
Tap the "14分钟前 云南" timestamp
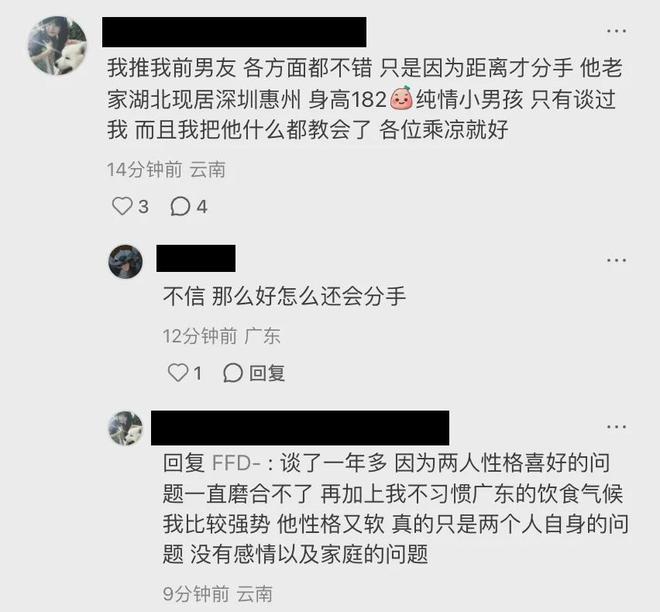[166, 170]
